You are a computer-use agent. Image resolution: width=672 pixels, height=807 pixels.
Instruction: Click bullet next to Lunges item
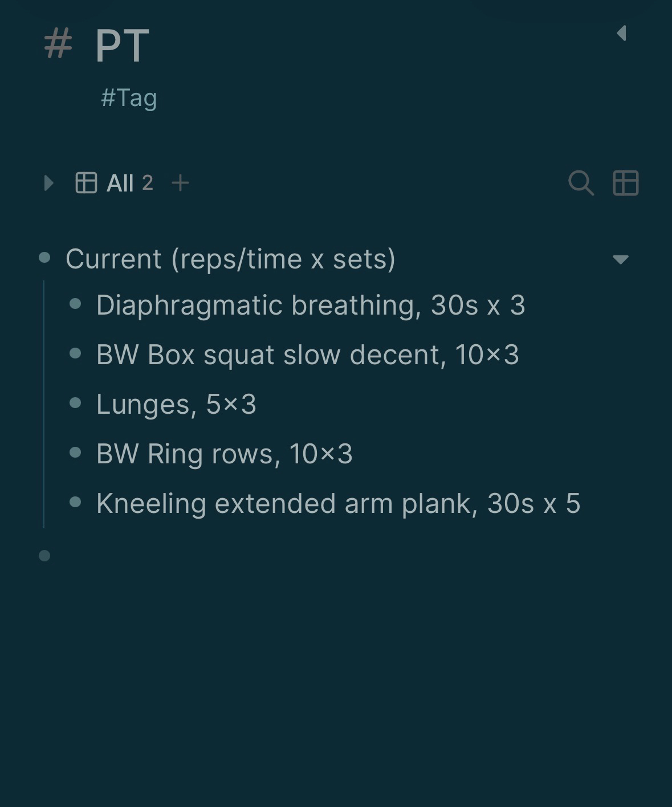75,403
